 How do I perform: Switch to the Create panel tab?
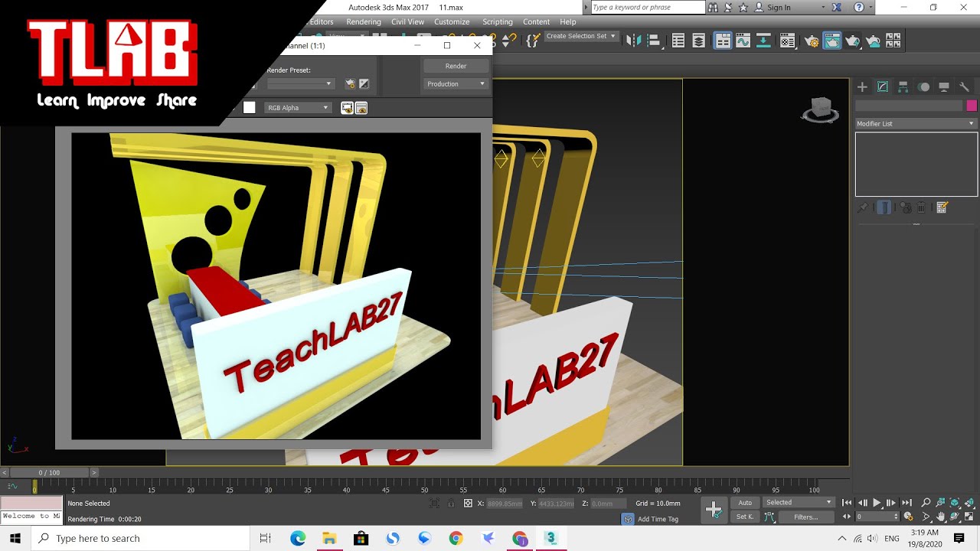pyautogui.click(x=862, y=87)
